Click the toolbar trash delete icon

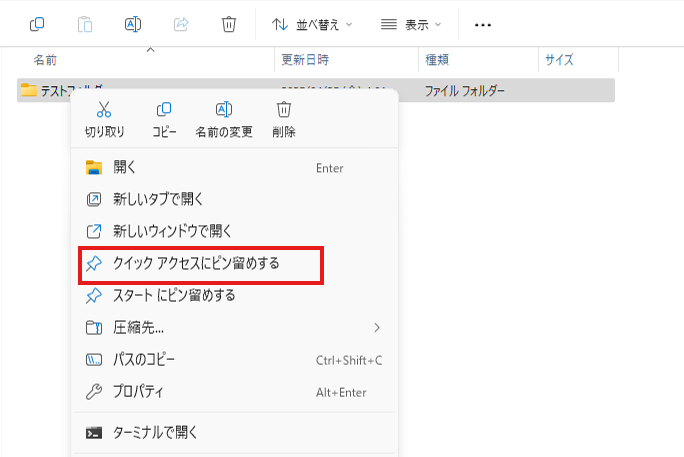[x=229, y=24]
